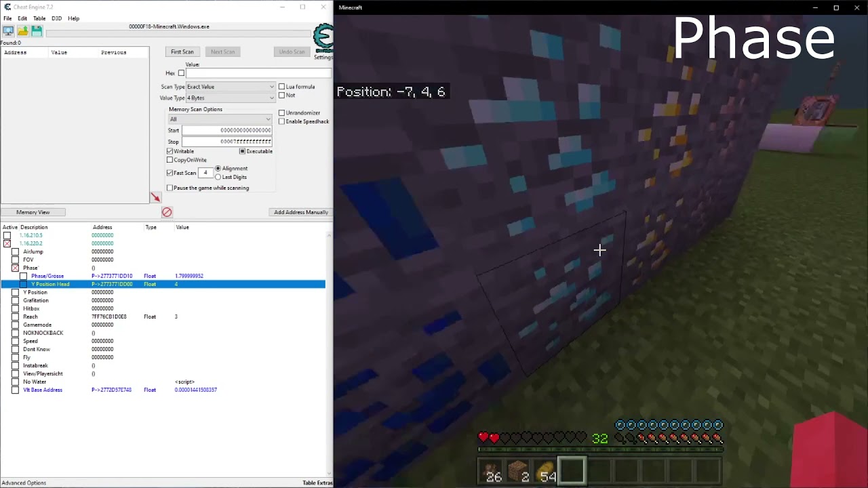Click the Next Scan button

tap(222, 52)
